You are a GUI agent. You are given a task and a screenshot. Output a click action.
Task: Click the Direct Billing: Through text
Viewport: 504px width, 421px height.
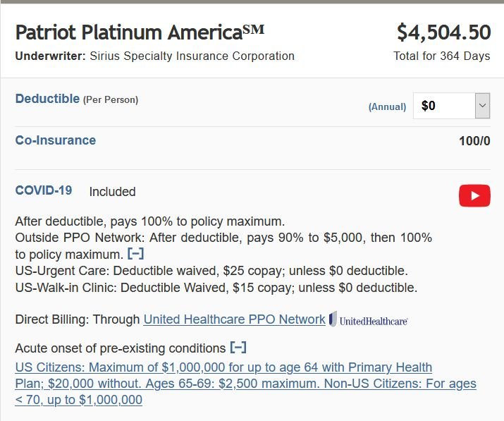coord(78,319)
